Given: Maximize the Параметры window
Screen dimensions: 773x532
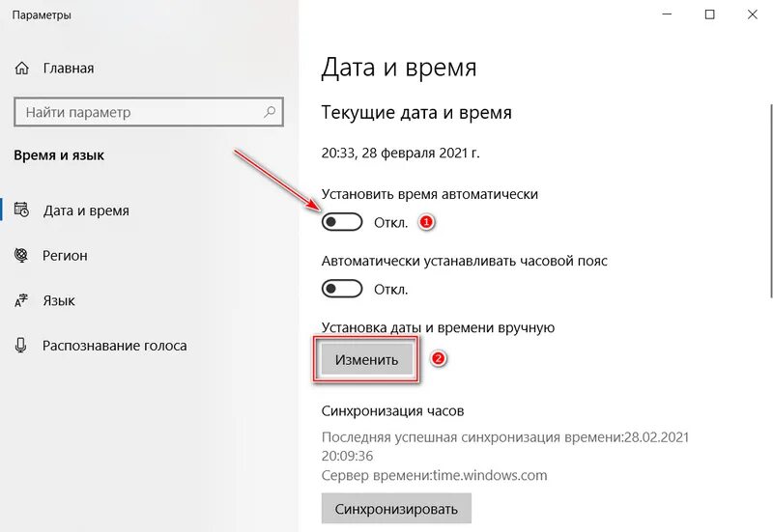Looking at the screenshot, I should coord(710,14).
